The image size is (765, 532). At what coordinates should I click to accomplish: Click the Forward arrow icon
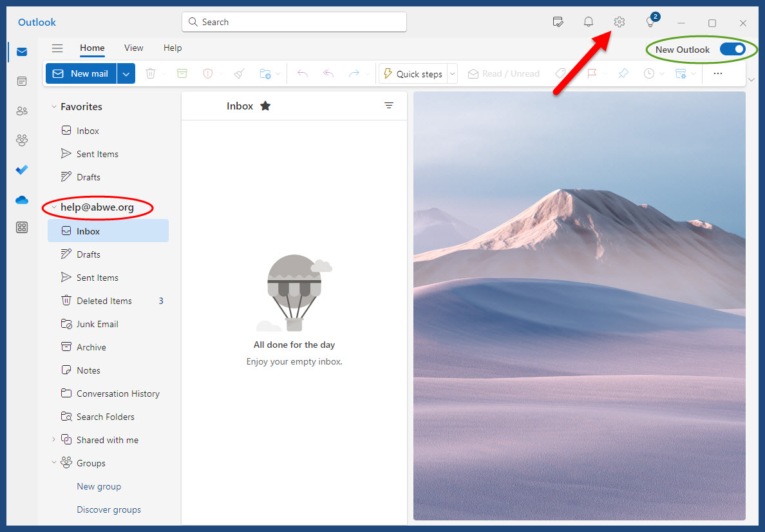click(354, 73)
